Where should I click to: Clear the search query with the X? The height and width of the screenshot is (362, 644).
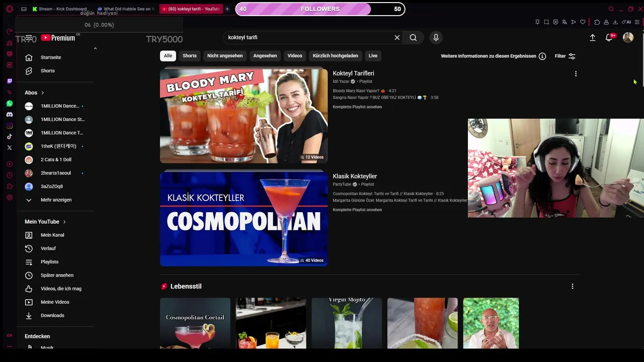coord(397,37)
